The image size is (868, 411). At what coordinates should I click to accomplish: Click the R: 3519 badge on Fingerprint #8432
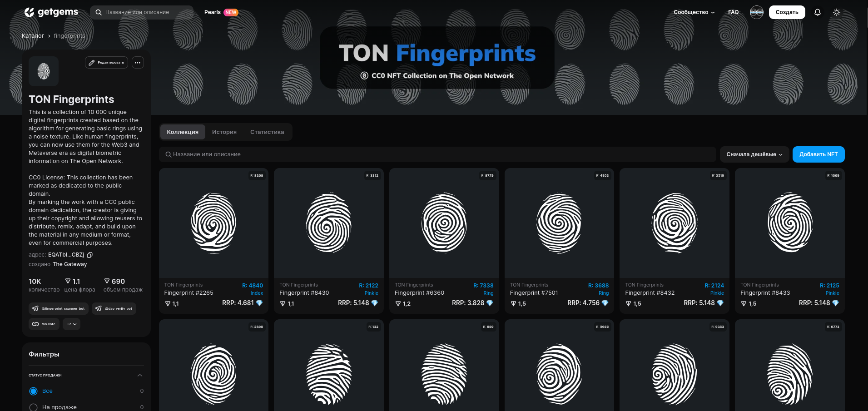click(718, 175)
